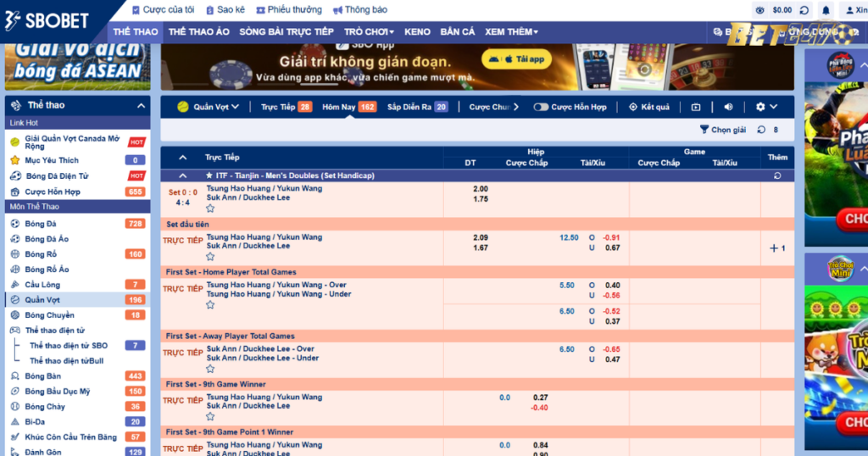Select odds 2.00 for Tsung Hao Huang
The width and height of the screenshot is (868, 456).
(481, 189)
